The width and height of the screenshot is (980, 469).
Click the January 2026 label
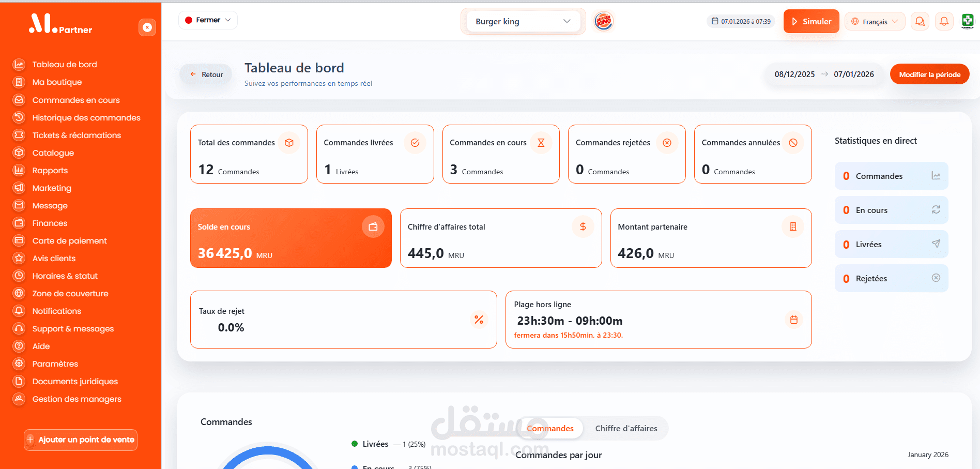[x=928, y=455]
